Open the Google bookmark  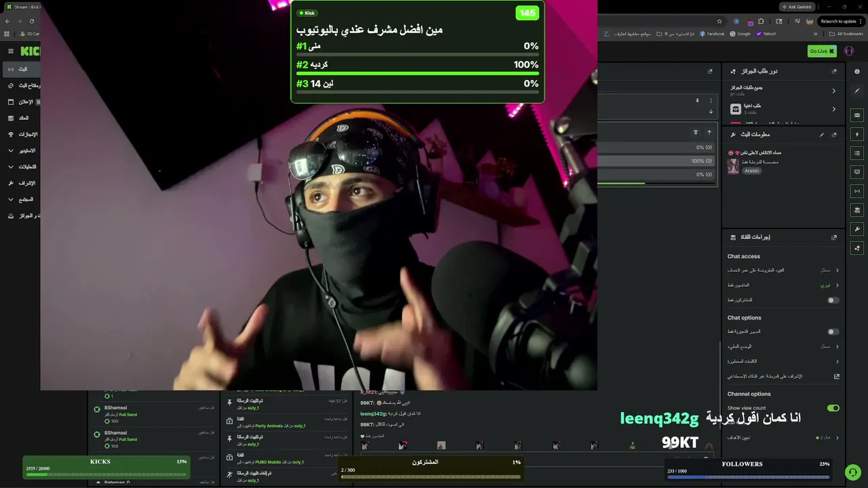(x=741, y=33)
